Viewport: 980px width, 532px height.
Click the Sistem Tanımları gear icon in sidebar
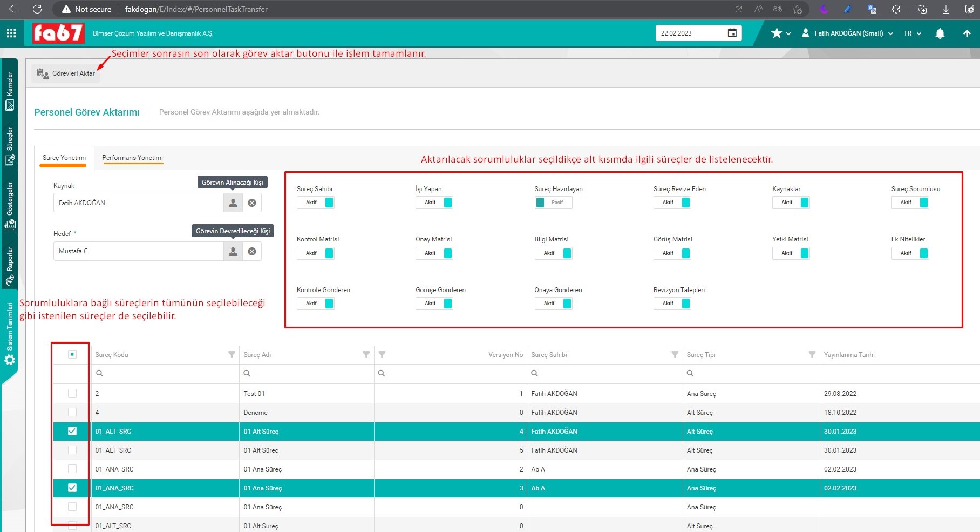[10, 360]
